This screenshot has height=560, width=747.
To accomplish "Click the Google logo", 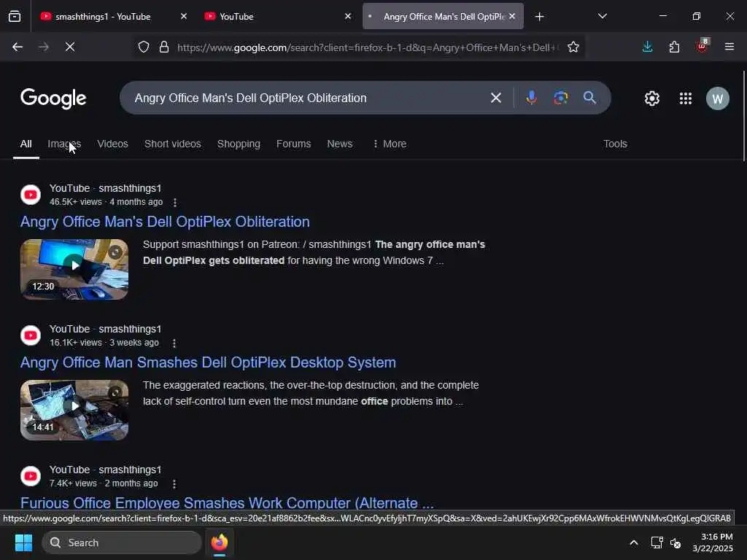I will click(x=53, y=98).
